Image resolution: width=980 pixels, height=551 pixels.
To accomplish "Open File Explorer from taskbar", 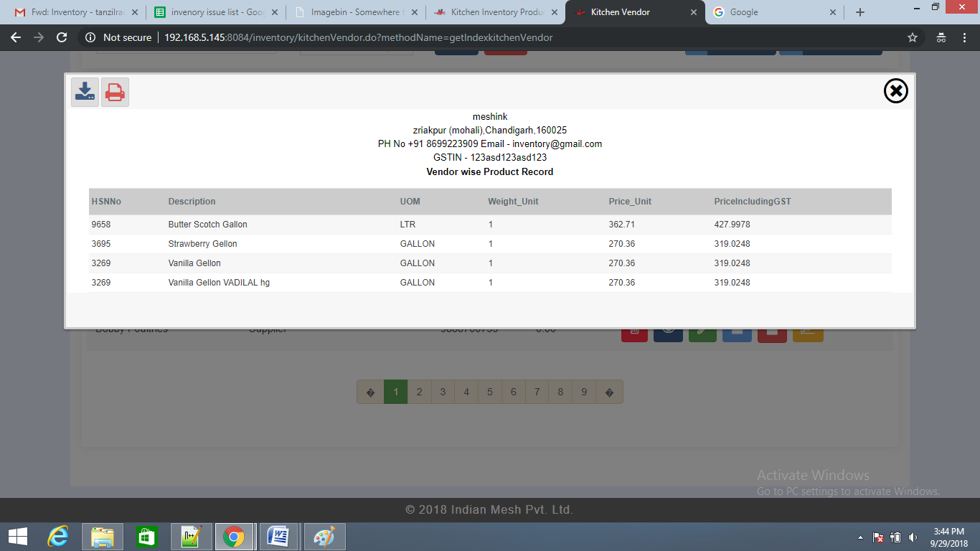I will [103, 536].
